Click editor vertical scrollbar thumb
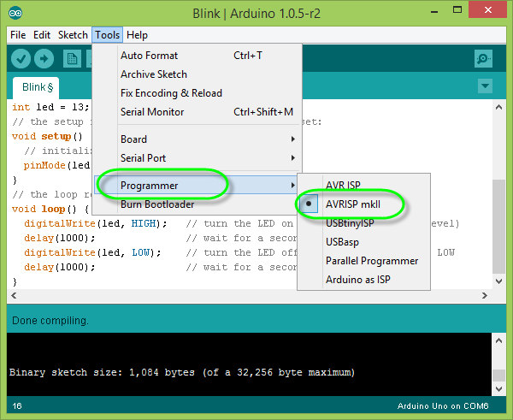This screenshot has height=420, width=513. click(499, 227)
